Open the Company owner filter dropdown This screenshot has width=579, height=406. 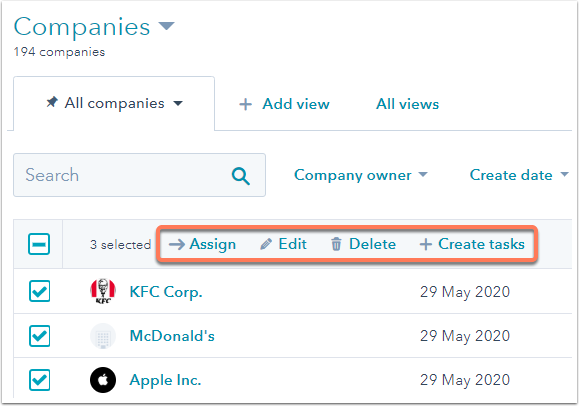click(x=360, y=175)
